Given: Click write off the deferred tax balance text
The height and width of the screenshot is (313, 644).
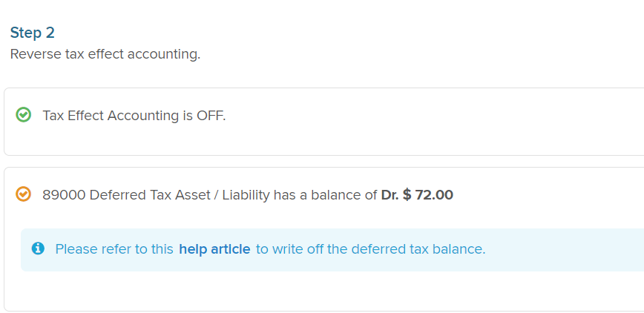Looking at the screenshot, I should (x=370, y=249).
